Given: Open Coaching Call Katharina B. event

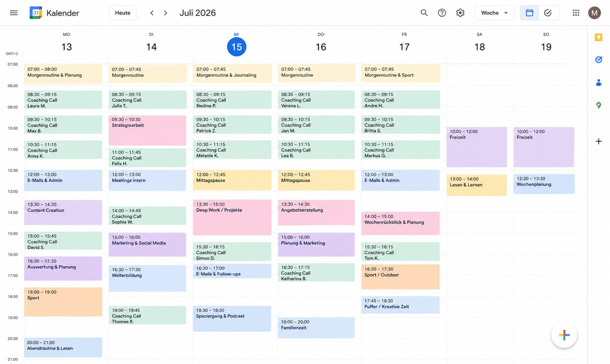Looking at the screenshot, I should pos(316,272).
